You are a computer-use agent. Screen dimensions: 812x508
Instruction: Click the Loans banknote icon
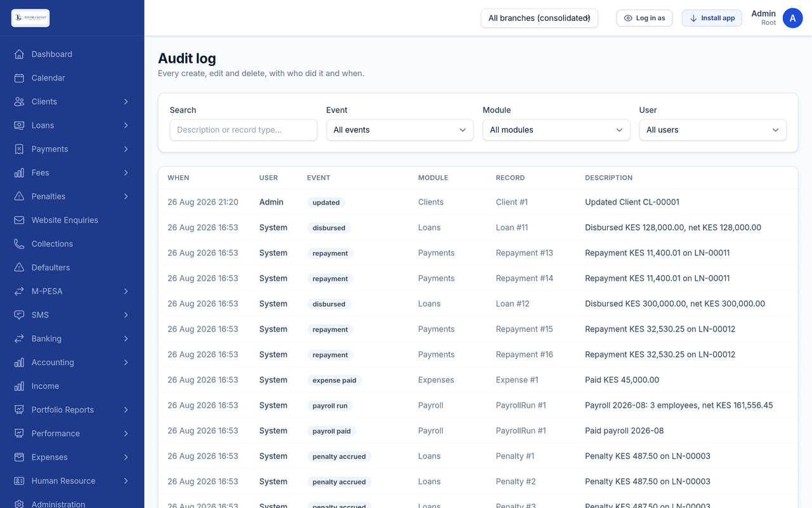coord(19,125)
